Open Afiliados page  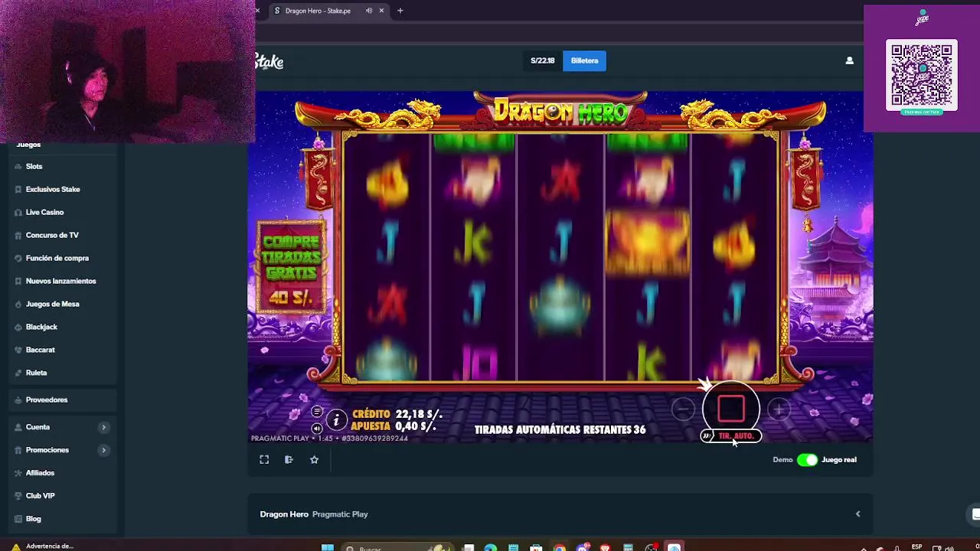pyautogui.click(x=40, y=473)
